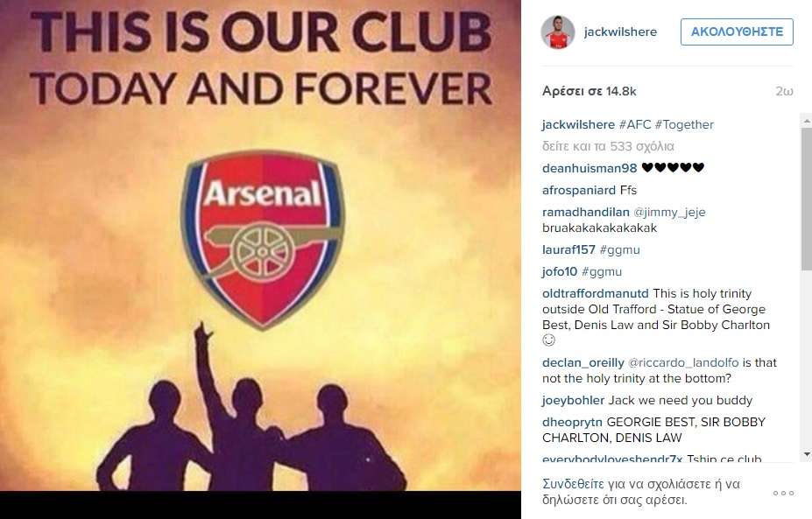Click the Συνδεθείτε login comment prompt
Viewport: 812px width, 519px height.
[641, 492]
